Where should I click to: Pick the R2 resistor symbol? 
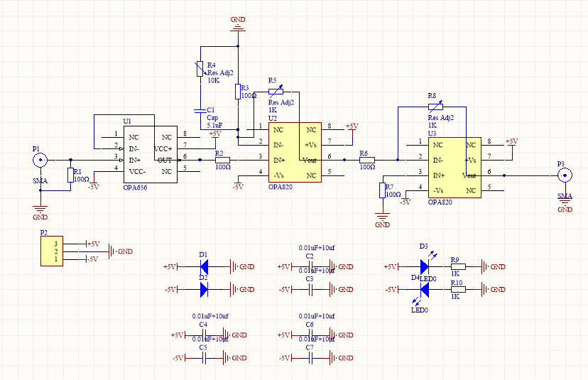coord(222,161)
